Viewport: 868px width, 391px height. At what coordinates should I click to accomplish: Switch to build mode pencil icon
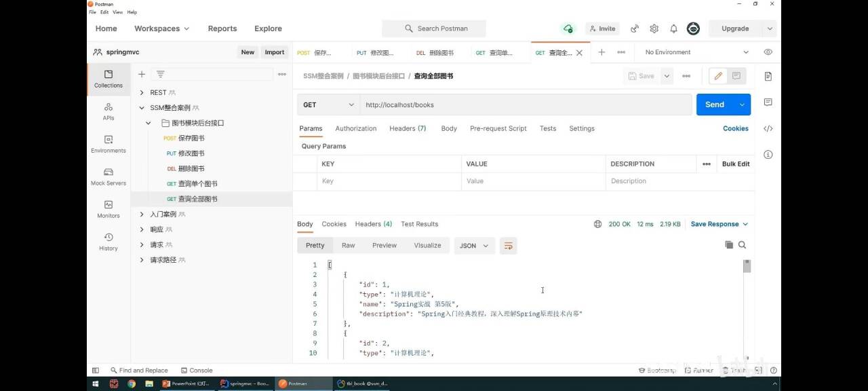pos(718,76)
